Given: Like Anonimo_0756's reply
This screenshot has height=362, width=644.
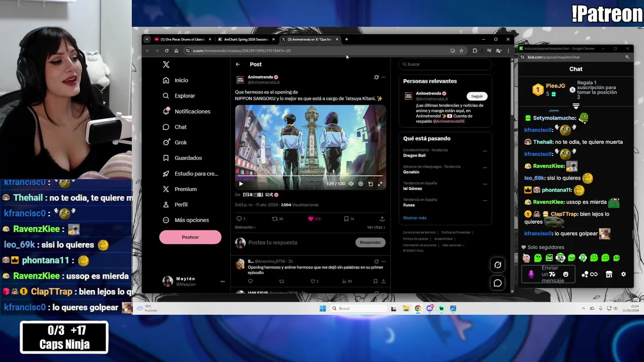Looking at the screenshot, I should [x=314, y=282].
